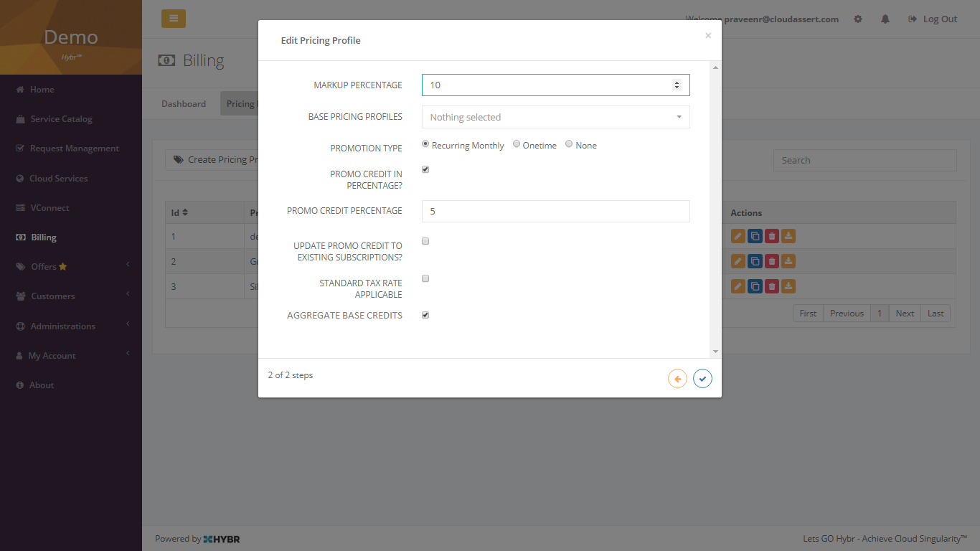The image size is (980, 551).
Task: Click the clone pricing profile icon for row 2
Action: click(755, 260)
